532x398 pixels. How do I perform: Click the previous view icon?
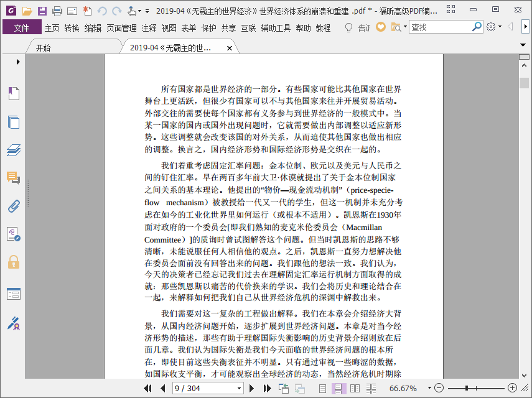[283, 389]
